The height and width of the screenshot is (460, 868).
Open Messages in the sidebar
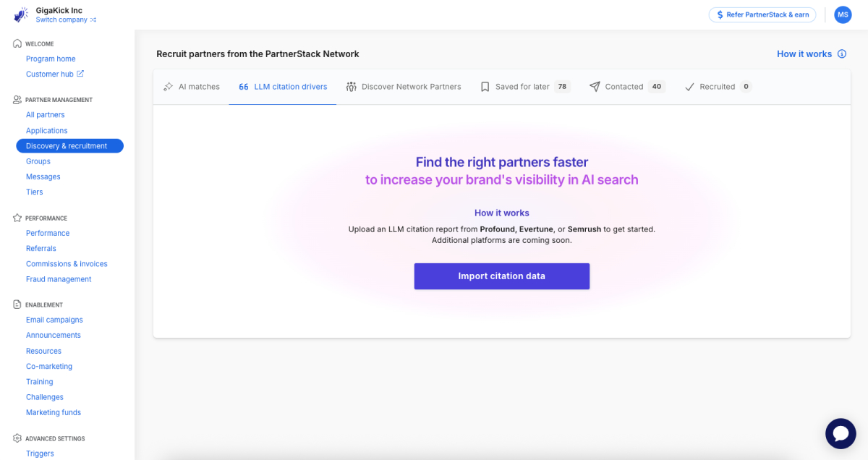click(43, 176)
